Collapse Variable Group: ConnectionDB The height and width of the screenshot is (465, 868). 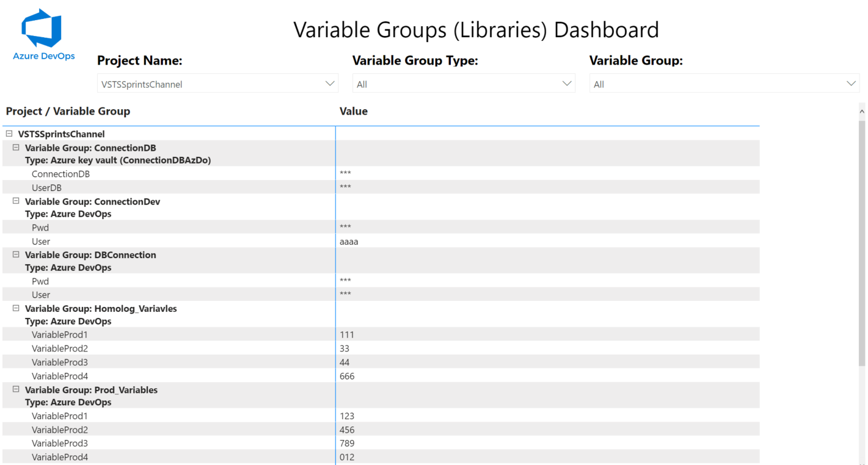tap(16, 148)
